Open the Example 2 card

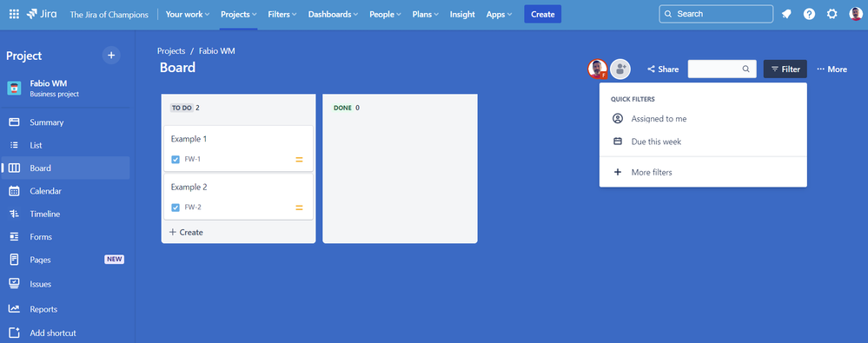tap(239, 196)
